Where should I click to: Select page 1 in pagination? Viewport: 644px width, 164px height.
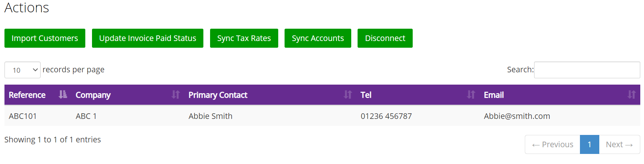coord(590,144)
